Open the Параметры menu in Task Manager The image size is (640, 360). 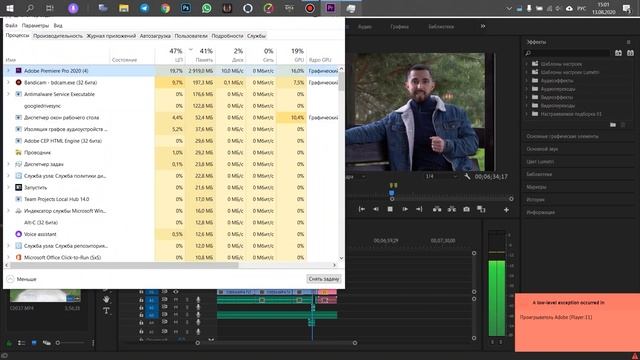tap(35, 25)
